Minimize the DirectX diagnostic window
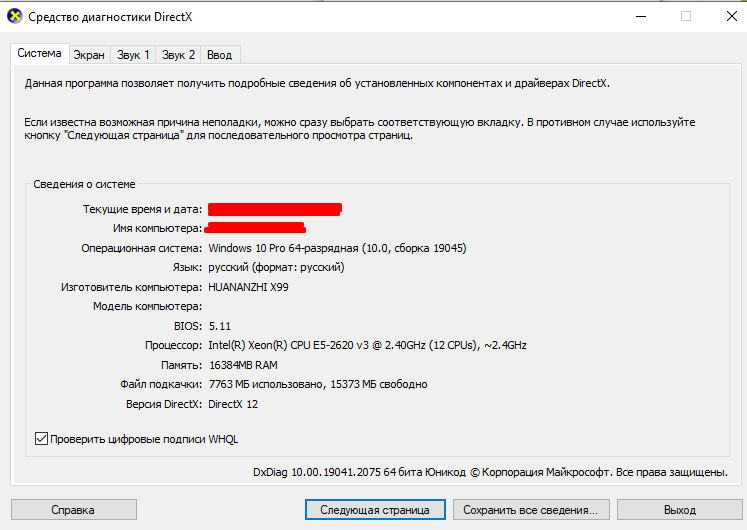Screen dimensions: 747x530 tap(641, 17)
